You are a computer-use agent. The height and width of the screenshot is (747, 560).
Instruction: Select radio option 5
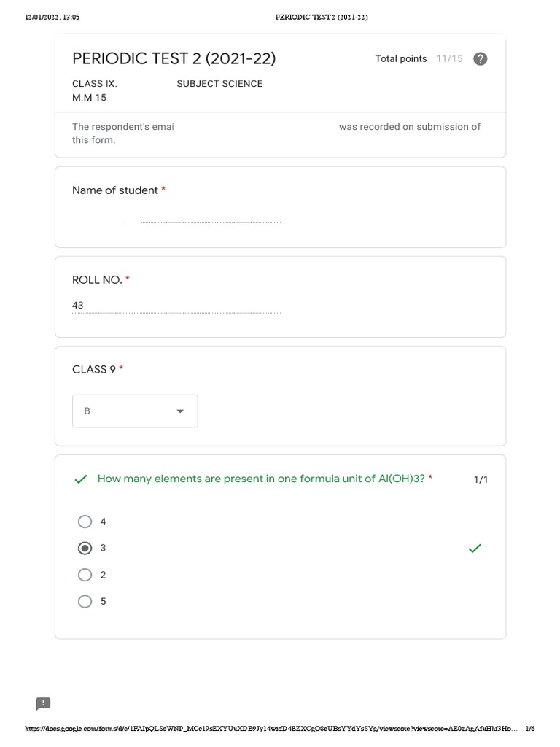tap(85, 602)
